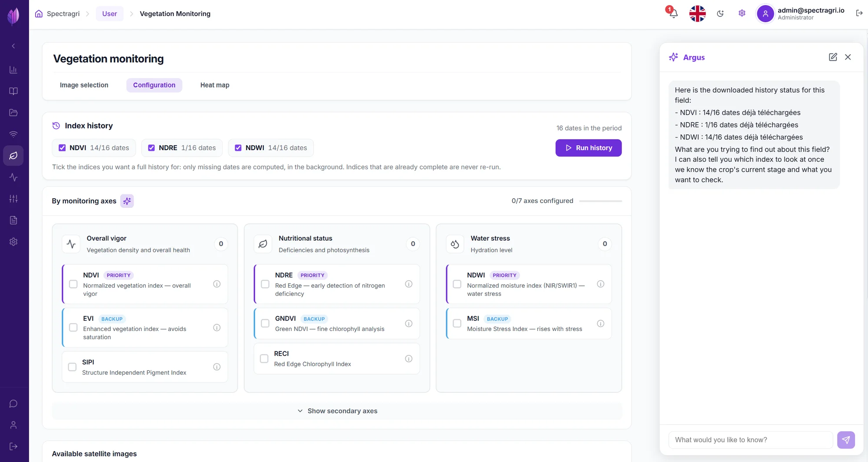Enable MSI backup index checkbox

[x=457, y=324]
